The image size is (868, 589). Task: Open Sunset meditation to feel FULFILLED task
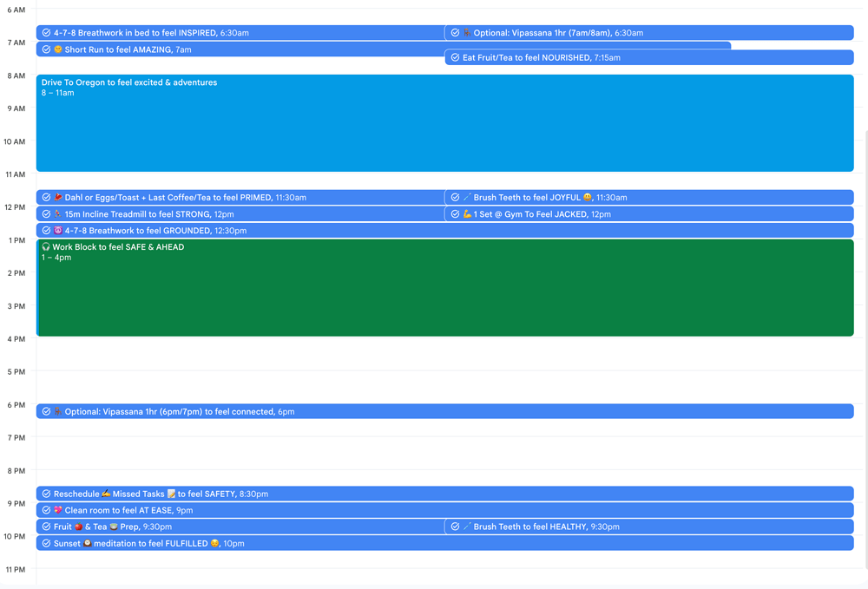point(445,543)
